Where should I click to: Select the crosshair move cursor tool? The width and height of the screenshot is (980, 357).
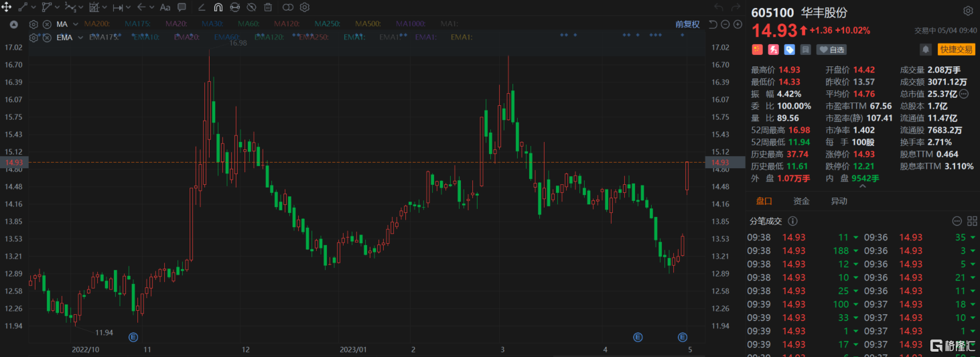click(x=7, y=7)
